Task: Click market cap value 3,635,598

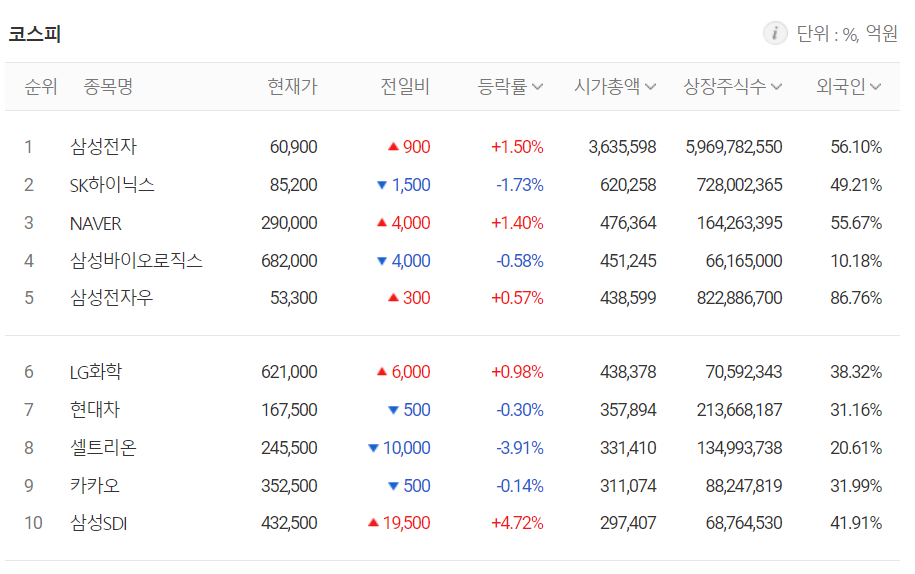Action: point(623,147)
